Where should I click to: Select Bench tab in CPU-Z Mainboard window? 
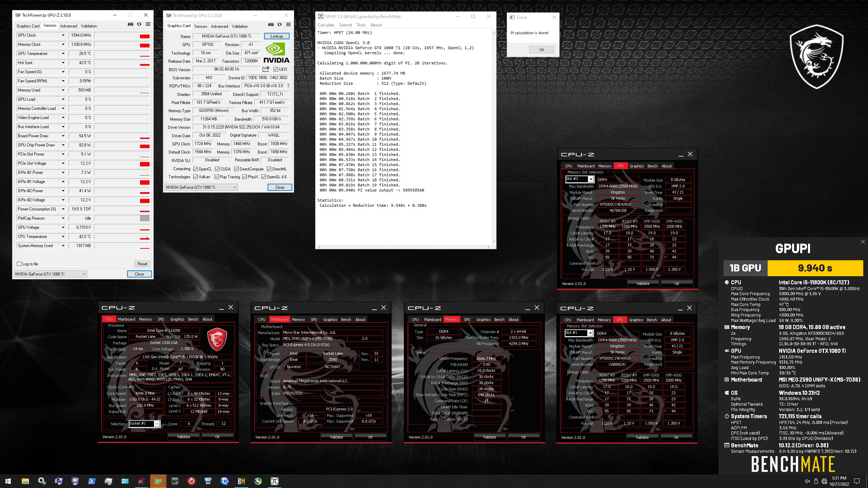[346, 320]
